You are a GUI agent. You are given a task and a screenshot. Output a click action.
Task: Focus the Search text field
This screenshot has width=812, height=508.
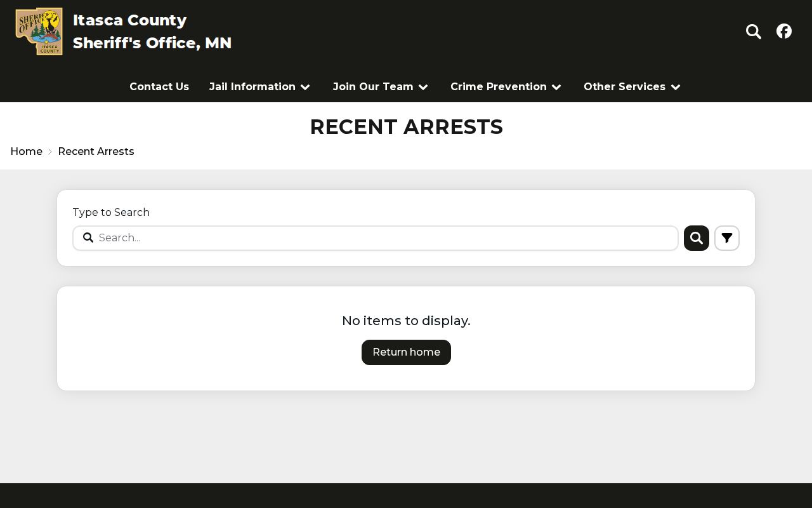point(376,238)
